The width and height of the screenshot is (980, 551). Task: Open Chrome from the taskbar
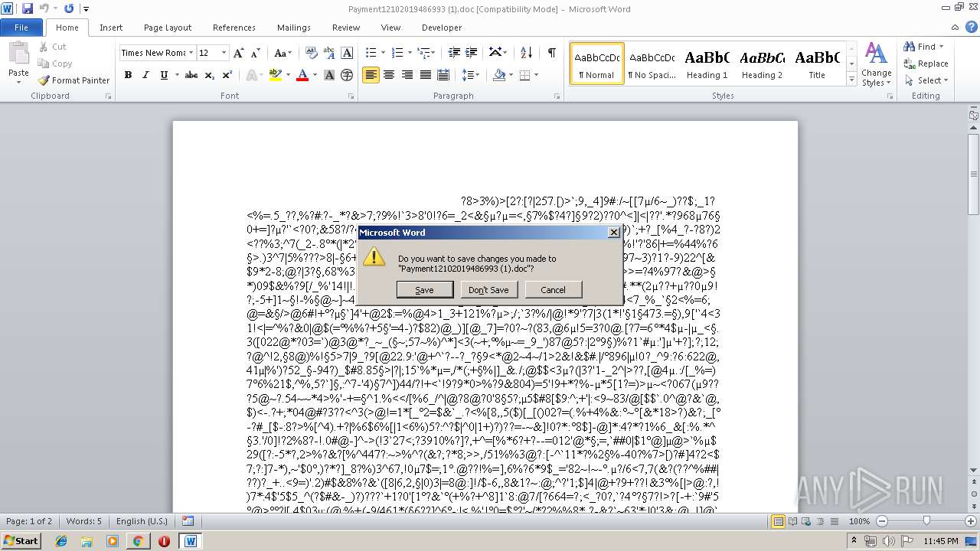click(x=138, y=541)
